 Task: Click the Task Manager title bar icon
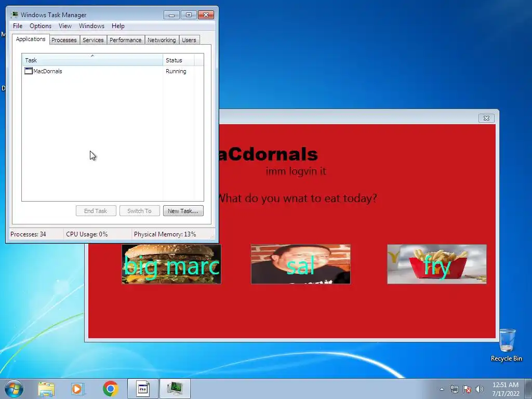pos(15,15)
